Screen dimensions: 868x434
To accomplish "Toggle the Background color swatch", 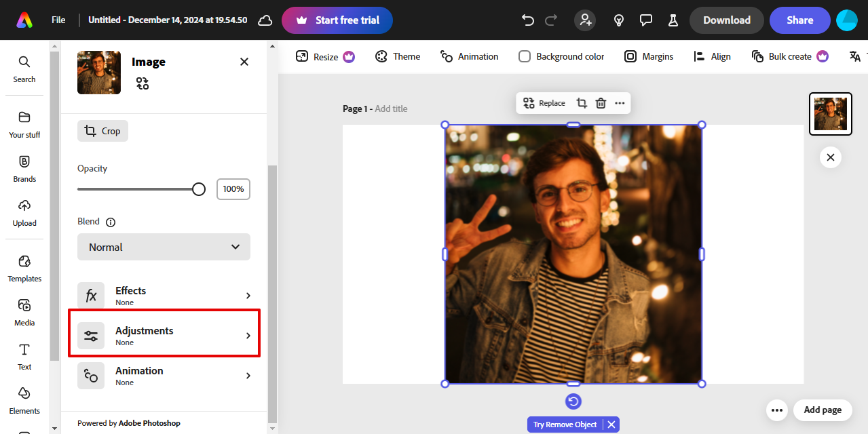I will 525,56.
